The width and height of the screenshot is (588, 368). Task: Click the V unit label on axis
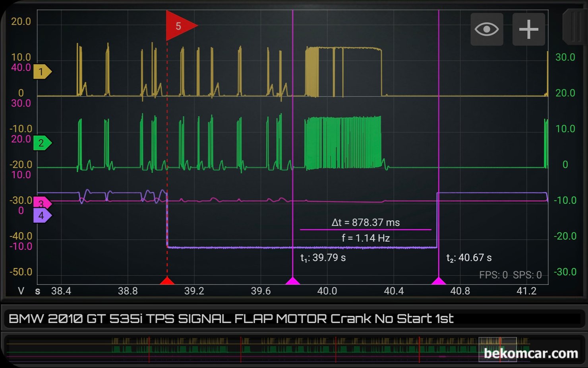(x=21, y=291)
